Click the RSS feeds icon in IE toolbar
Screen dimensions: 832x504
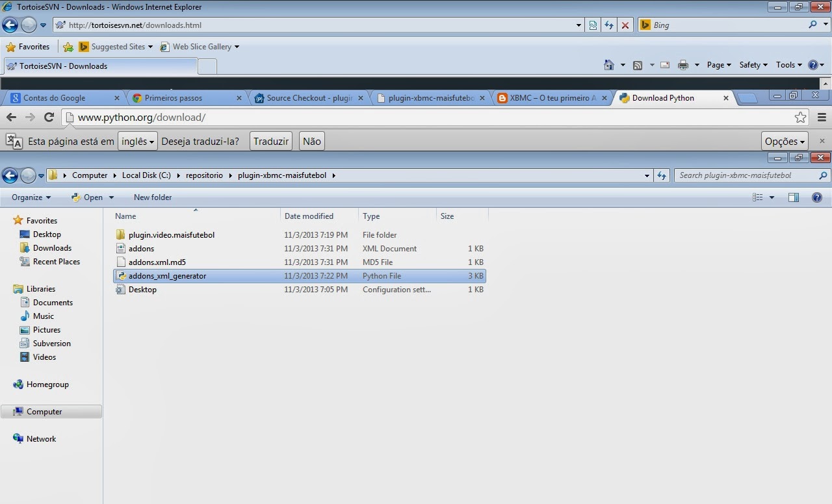click(638, 65)
